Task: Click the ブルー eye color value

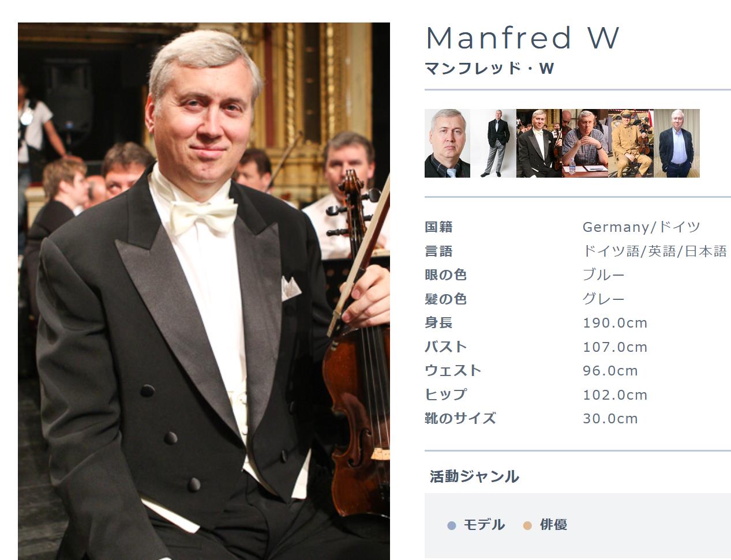Action: [x=603, y=275]
